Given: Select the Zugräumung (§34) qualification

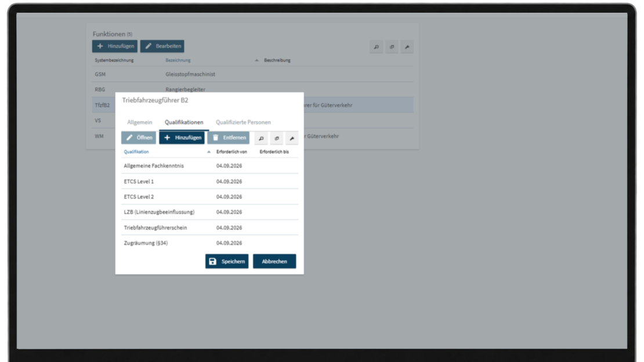Looking at the screenshot, I should click(x=209, y=243).
